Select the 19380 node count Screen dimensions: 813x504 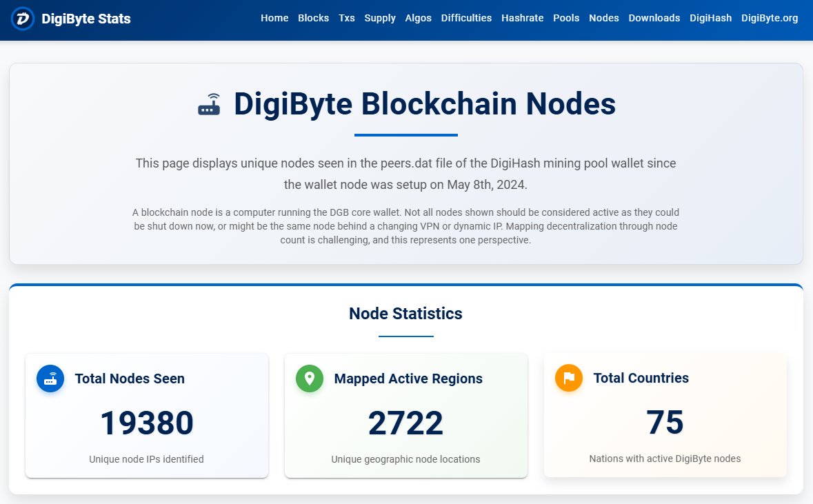point(147,423)
